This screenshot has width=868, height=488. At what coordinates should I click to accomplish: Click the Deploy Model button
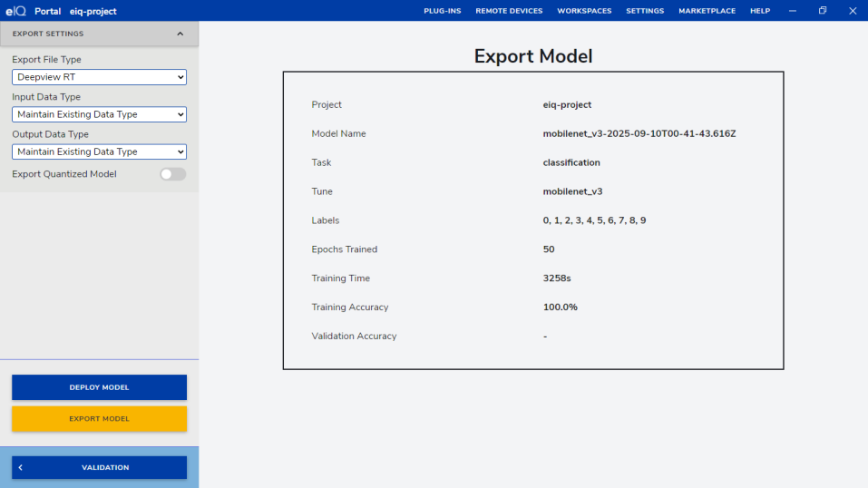point(99,387)
